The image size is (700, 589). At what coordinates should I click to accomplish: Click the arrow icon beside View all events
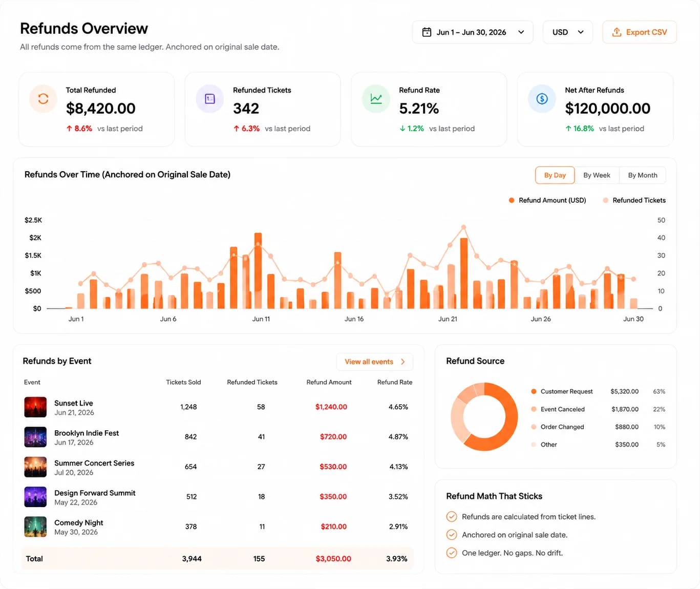403,362
